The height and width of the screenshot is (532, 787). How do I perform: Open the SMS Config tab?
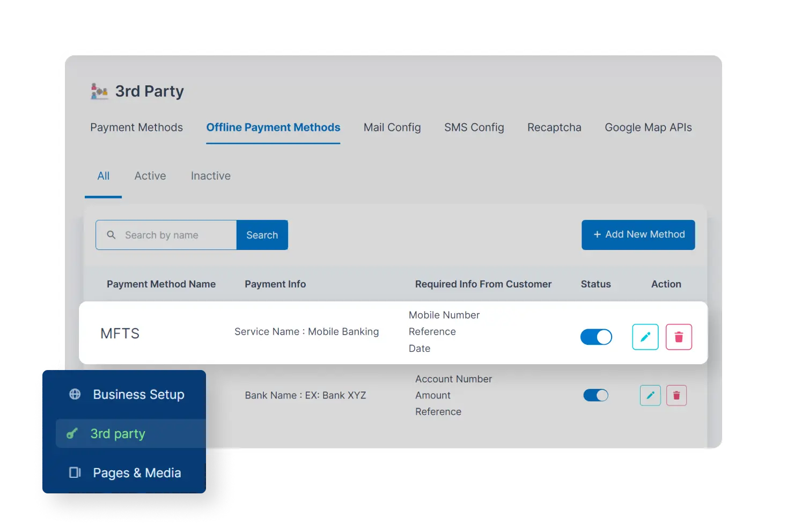click(474, 127)
